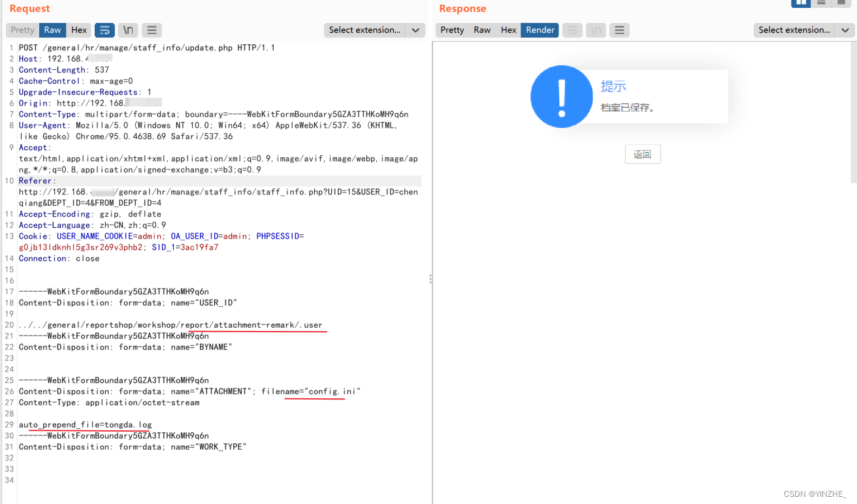
Task: Click the 返回 button in rendered response
Action: pyautogui.click(x=643, y=154)
